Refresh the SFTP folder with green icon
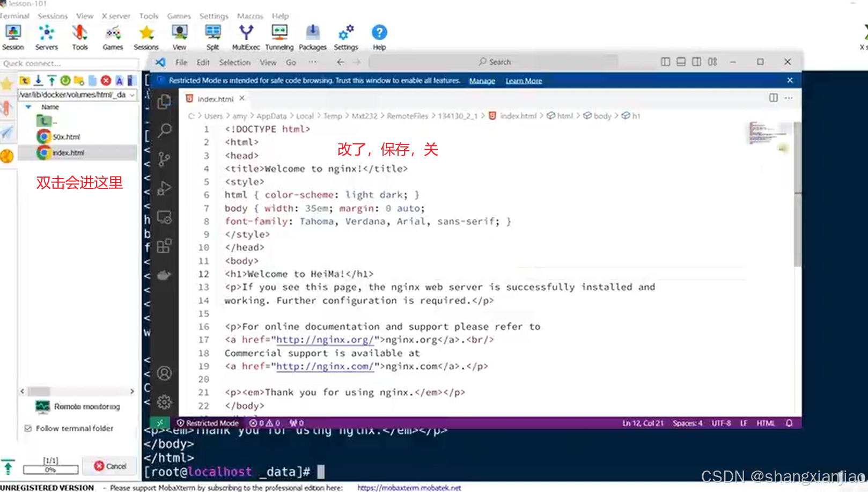 point(65,80)
